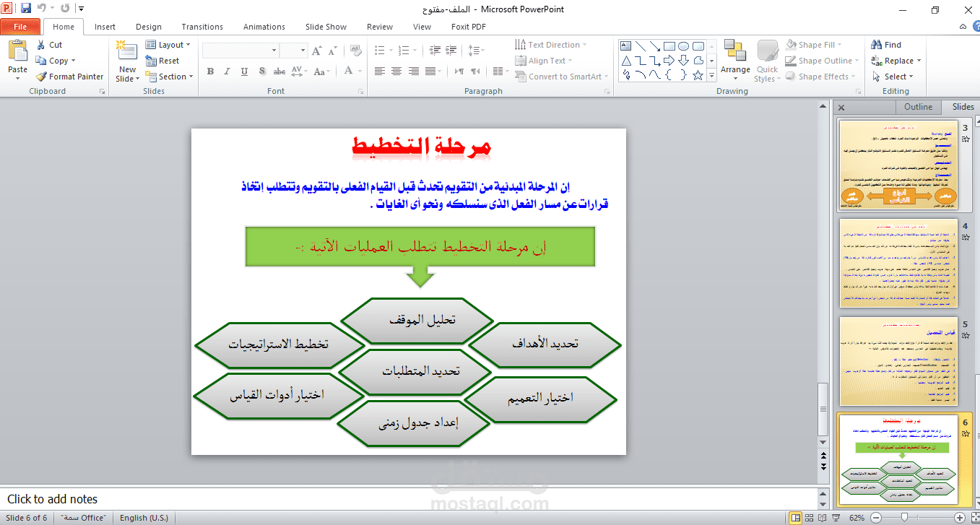
Task: Add a slide with the New Slide icon
Action: (127, 51)
